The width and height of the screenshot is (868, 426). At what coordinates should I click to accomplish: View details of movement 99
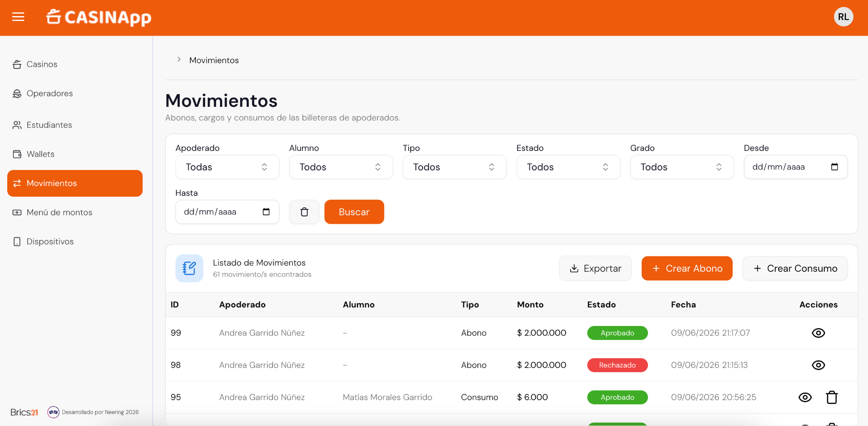click(818, 333)
